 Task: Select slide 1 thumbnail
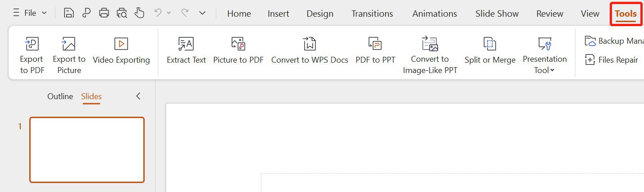point(87,150)
